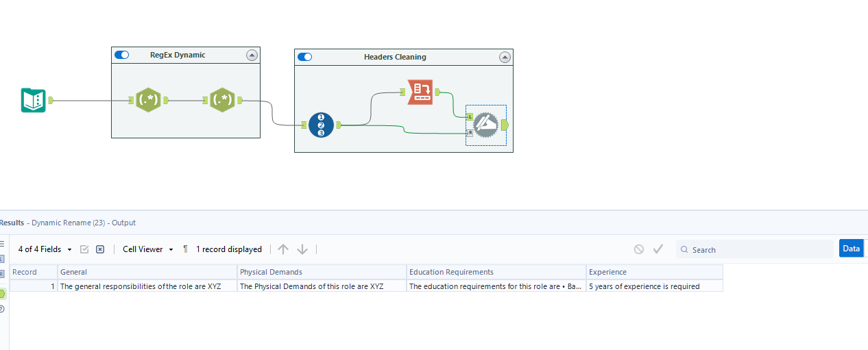Click the deselect-all fields X icon

click(100, 249)
